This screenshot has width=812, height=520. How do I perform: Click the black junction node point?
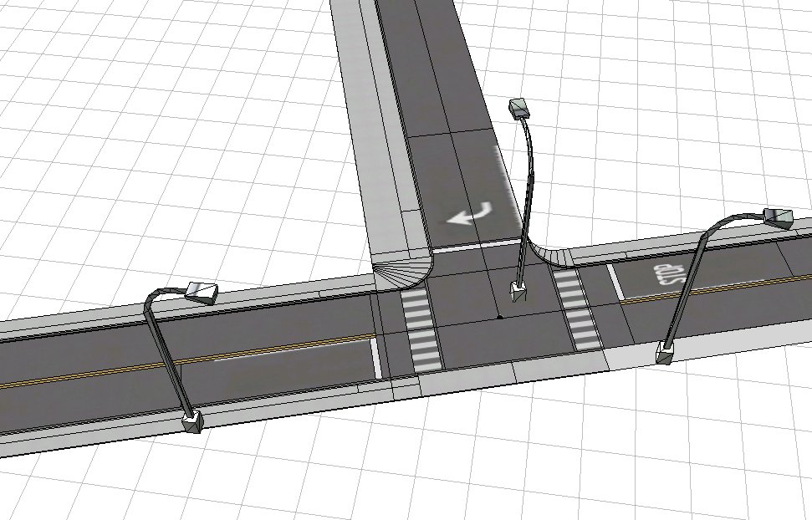pyautogui.click(x=499, y=317)
